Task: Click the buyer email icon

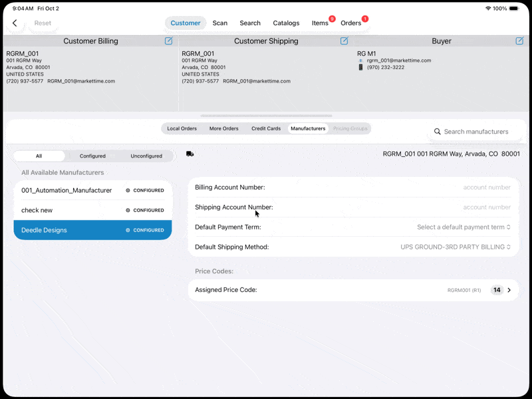Action: (360, 61)
